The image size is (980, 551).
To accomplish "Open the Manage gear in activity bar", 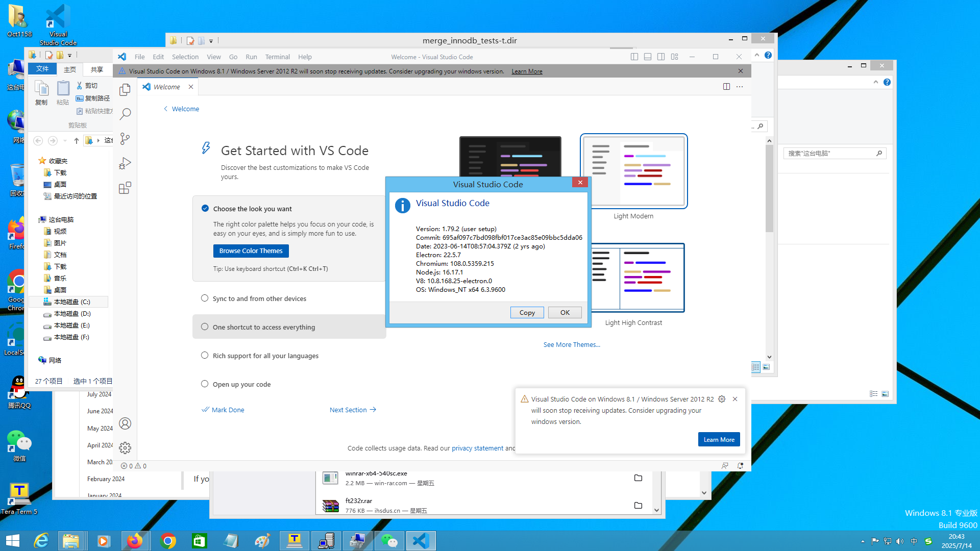I will click(125, 448).
